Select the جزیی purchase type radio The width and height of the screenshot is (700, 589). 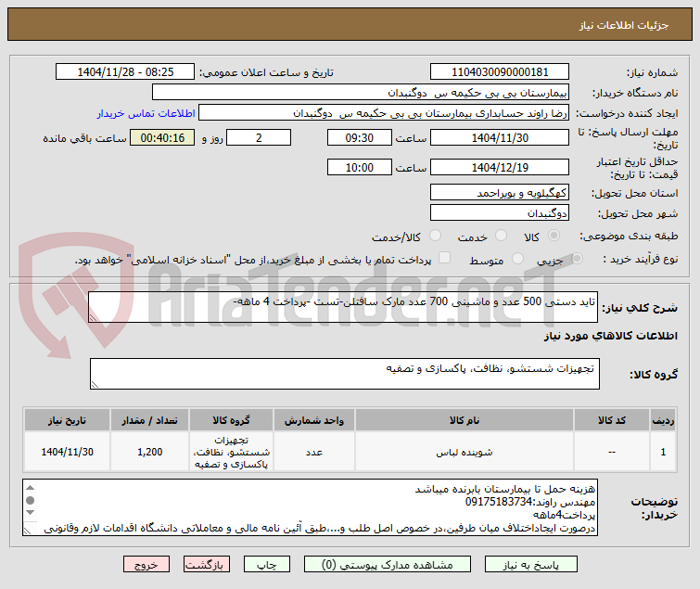click(578, 258)
